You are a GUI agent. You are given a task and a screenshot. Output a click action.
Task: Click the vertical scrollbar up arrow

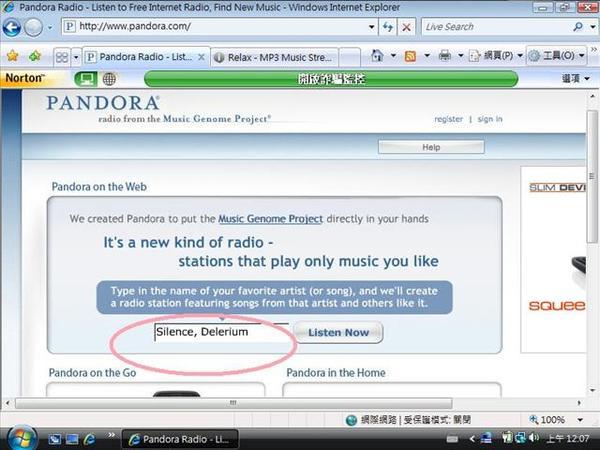[x=592, y=96]
